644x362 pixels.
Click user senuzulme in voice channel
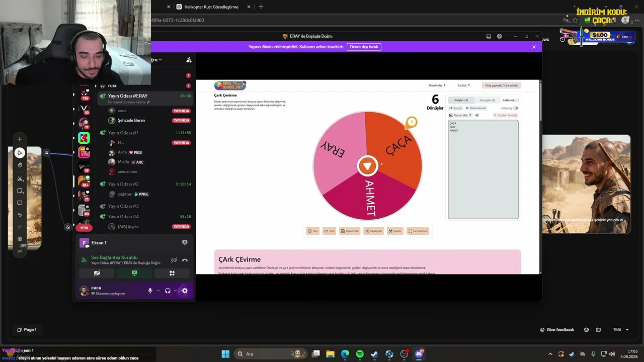149,172
